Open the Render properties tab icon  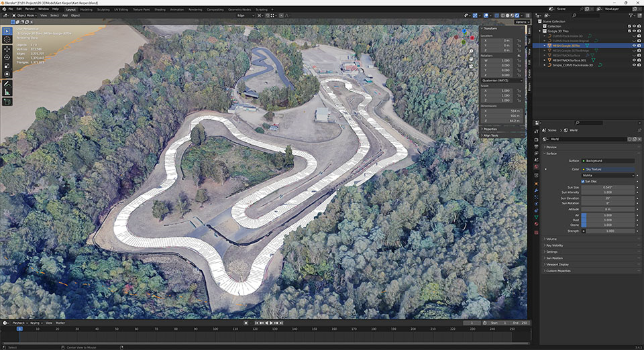pos(536,139)
